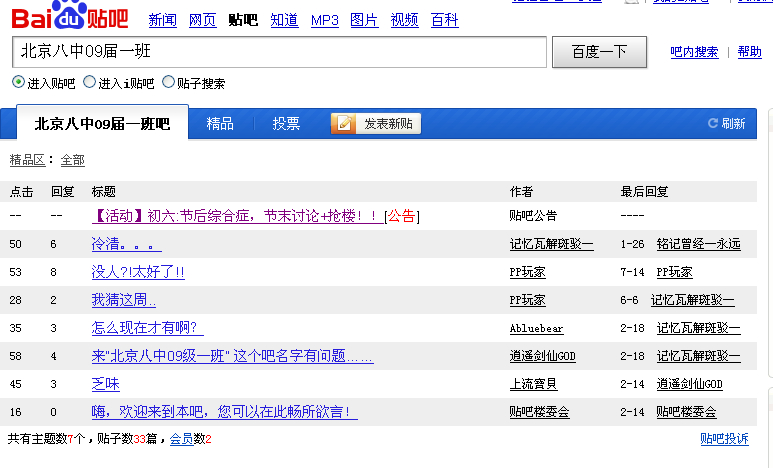773x468 pixels.
Task: Click the click count 58
Action: point(15,356)
